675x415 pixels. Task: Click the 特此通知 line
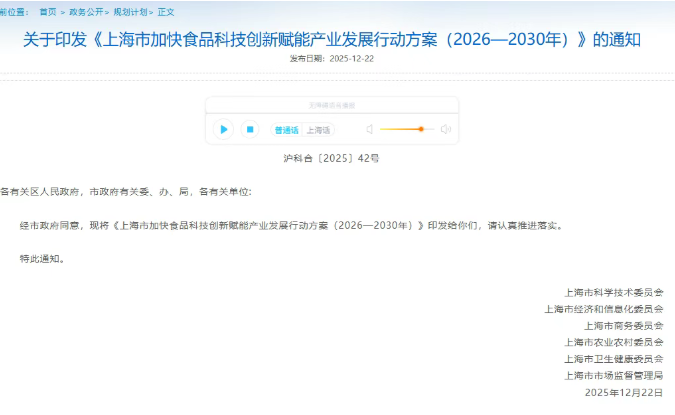click(x=42, y=258)
